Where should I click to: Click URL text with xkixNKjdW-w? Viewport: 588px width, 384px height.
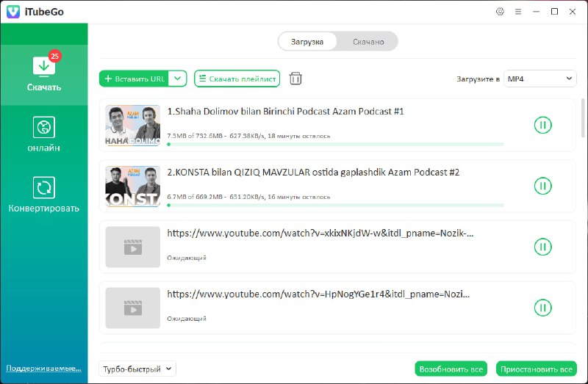[320, 233]
